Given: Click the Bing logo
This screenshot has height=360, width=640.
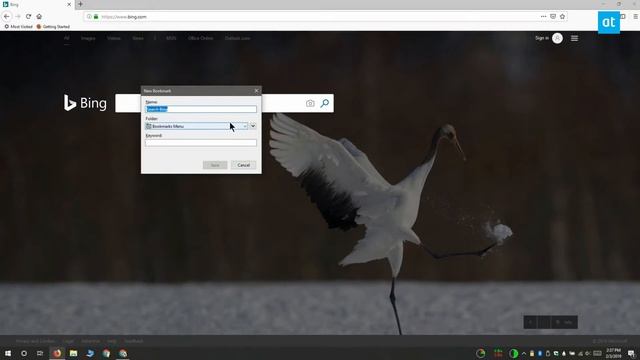Looking at the screenshot, I should [x=85, y=103].
